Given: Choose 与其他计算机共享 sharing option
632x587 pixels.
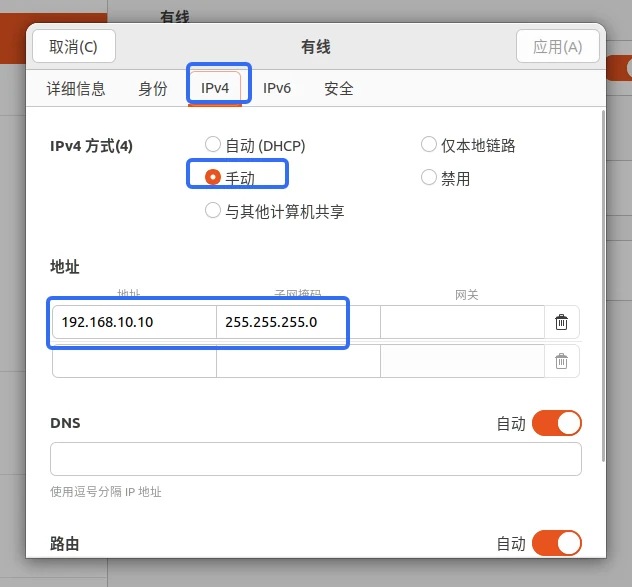Looking at the screenshot, I should [213, 210].
